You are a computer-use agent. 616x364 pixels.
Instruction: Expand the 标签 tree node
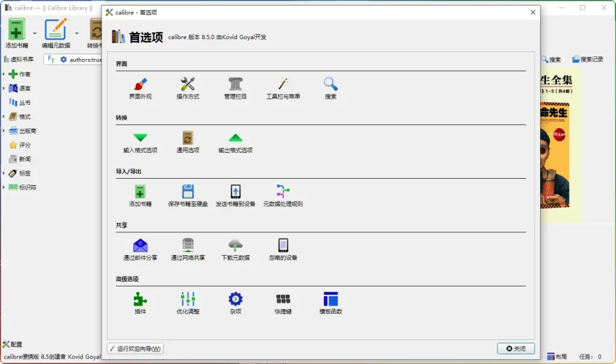(x=4, y=173)
